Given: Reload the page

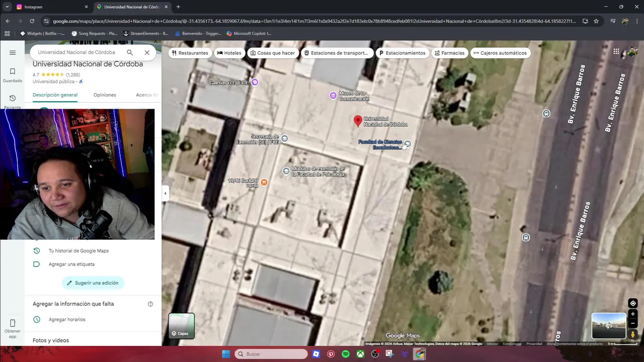Looking at the screenshot, I should tap(32, 21).
